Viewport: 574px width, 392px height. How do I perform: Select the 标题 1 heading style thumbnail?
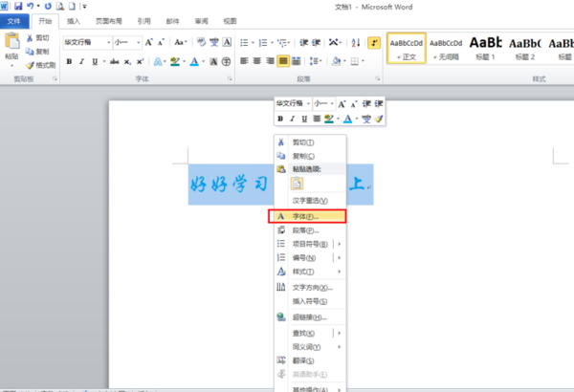pos(485,49)
